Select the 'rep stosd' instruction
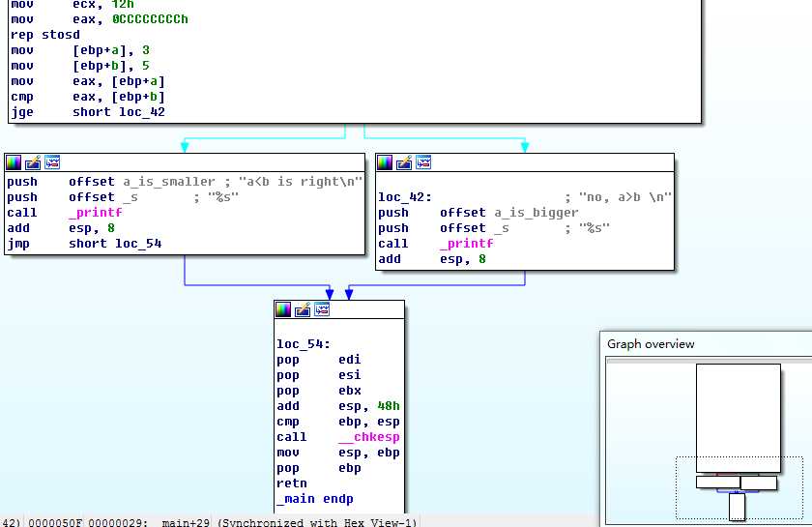The width and height of the screenshot is (812, 527). [x=45, y=35]
